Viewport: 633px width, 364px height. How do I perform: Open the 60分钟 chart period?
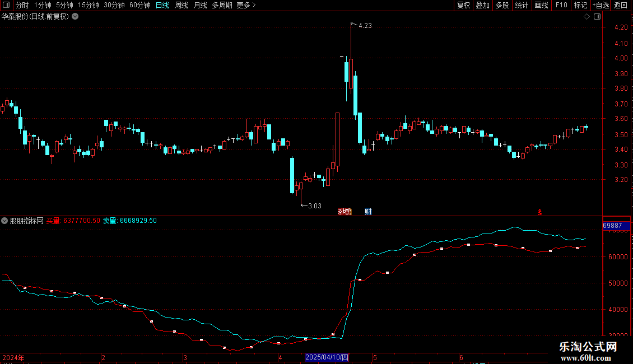[139, 5]
